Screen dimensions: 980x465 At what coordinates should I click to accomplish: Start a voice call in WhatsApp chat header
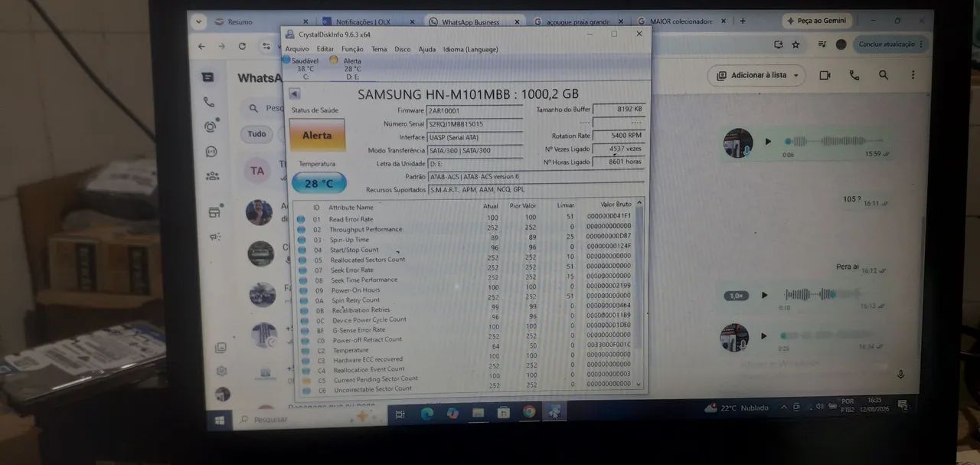(x=854, y=75)
